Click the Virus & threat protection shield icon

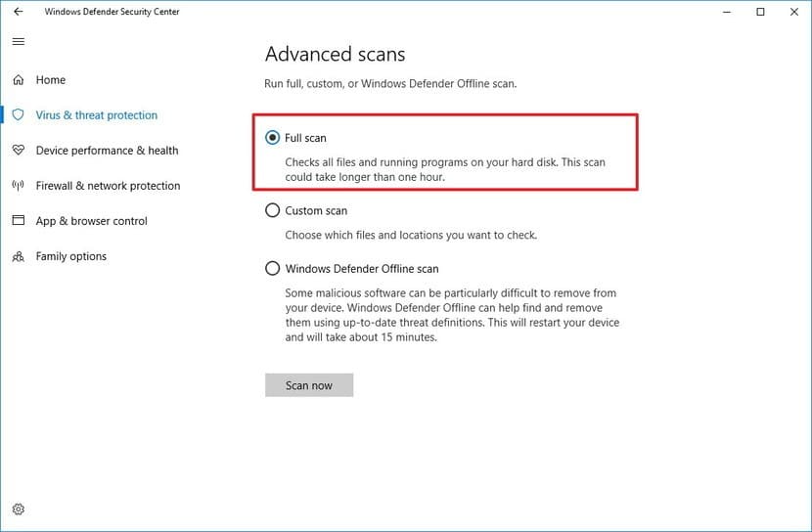tap(19, 114)
